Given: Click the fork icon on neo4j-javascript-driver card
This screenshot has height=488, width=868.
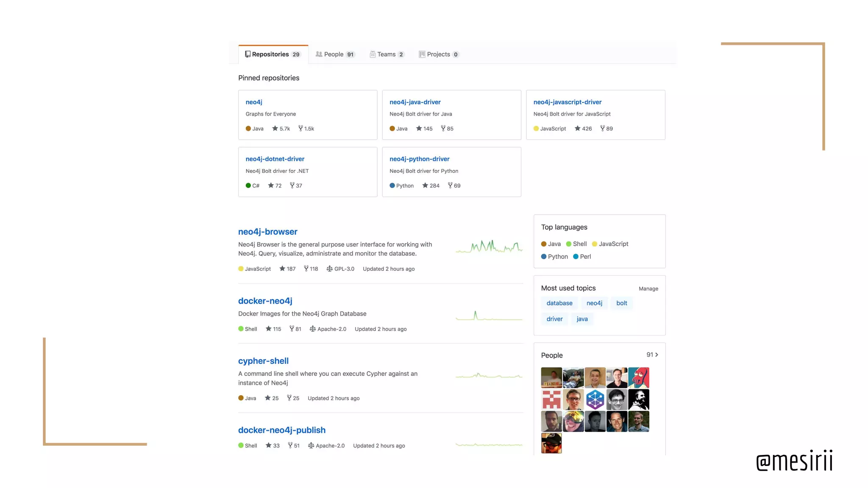Looking at the screenshot, I should pyautogui.click(x=602, y=128).
